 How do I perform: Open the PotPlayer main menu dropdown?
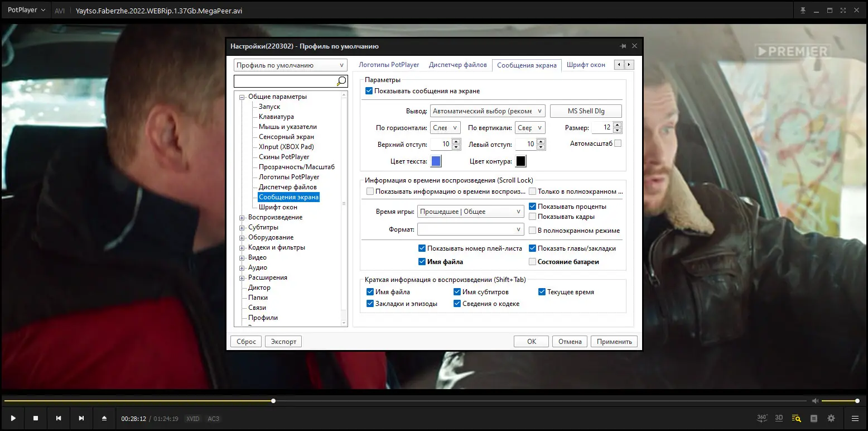(26, 10)
